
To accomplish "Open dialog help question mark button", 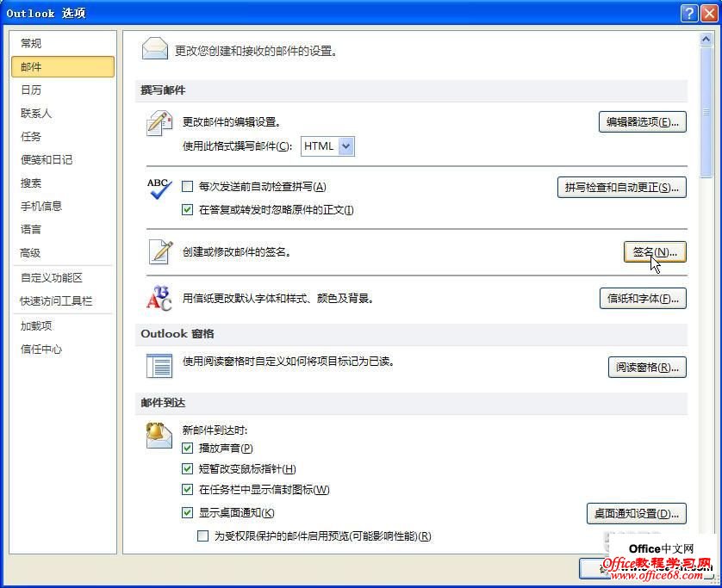I will point(689,13).
